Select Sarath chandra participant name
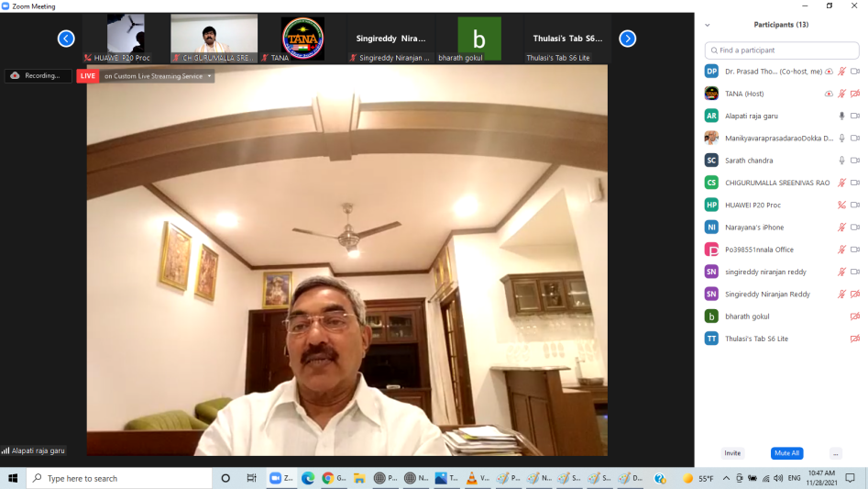The height and width of the screenshot is (489, 868). 749,161
